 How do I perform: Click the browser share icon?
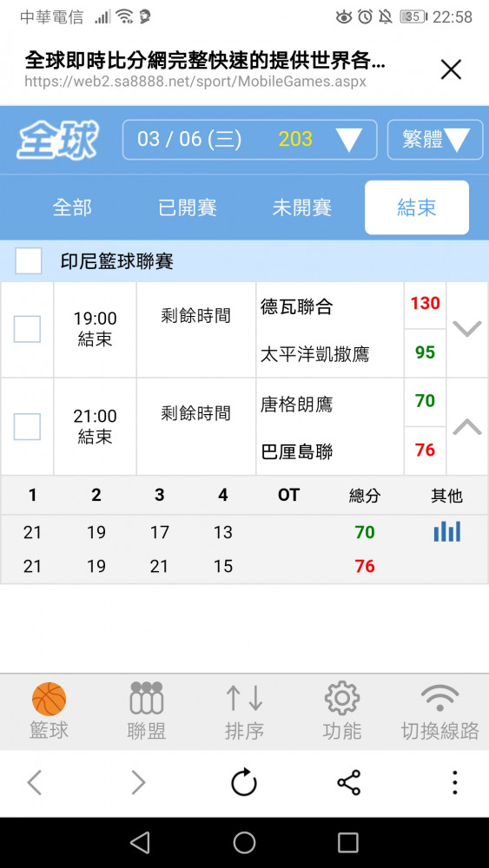tap(348, 783)
